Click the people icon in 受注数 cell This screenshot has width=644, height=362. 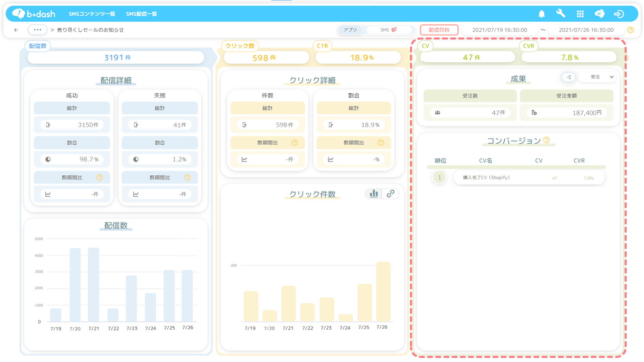click(438, 113)
